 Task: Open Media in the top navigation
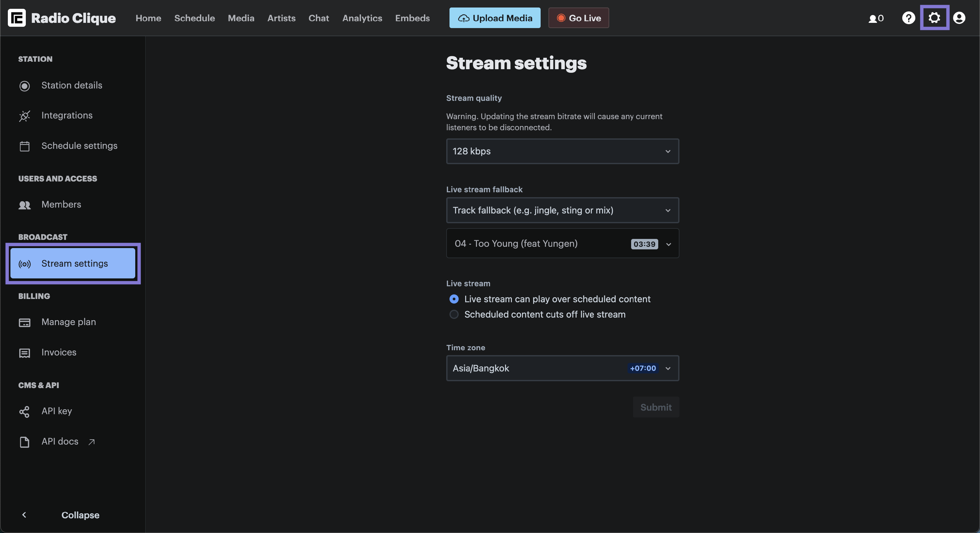pos(241,18)
